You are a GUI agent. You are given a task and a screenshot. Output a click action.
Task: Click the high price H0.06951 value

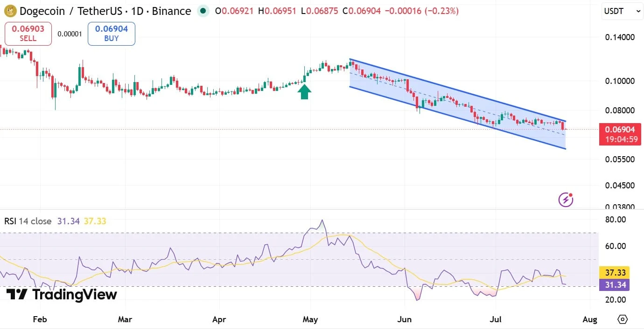[x=278, y=11]
